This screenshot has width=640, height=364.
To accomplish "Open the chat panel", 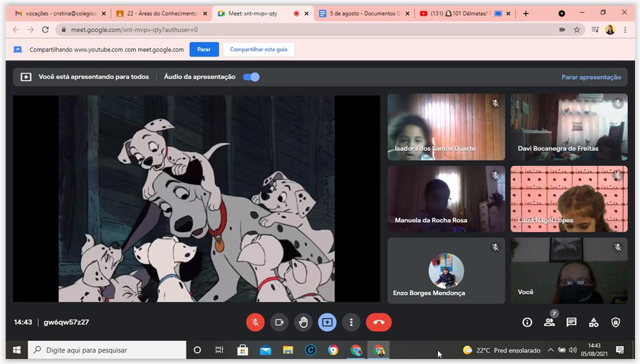I will point(571,322).
